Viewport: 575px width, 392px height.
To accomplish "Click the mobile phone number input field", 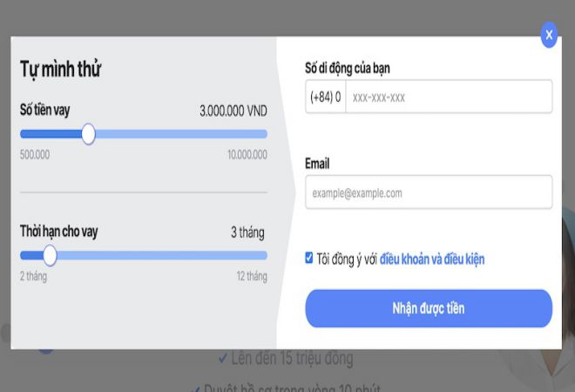I will (448, 97).
